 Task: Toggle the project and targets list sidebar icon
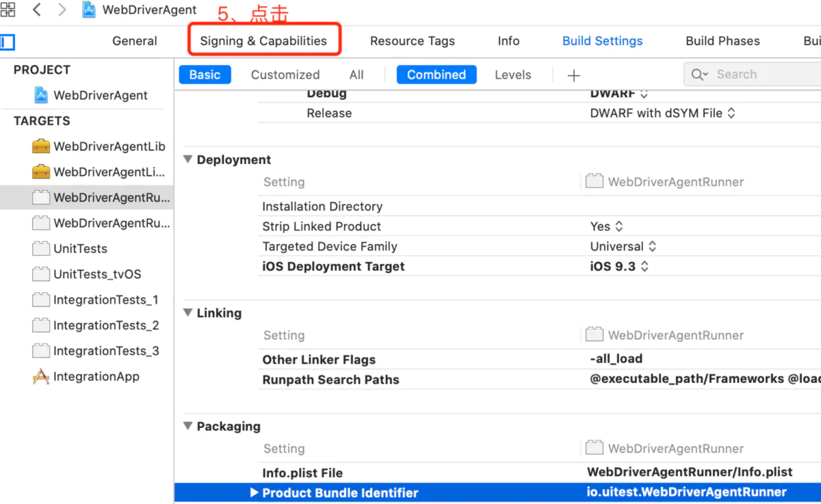7,42
